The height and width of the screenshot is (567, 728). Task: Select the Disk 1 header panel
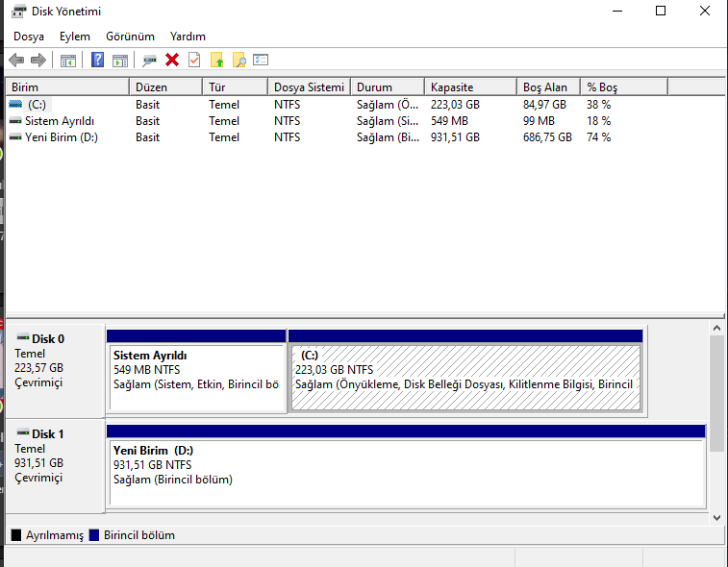pyautogui.click(x=55, y=465)
